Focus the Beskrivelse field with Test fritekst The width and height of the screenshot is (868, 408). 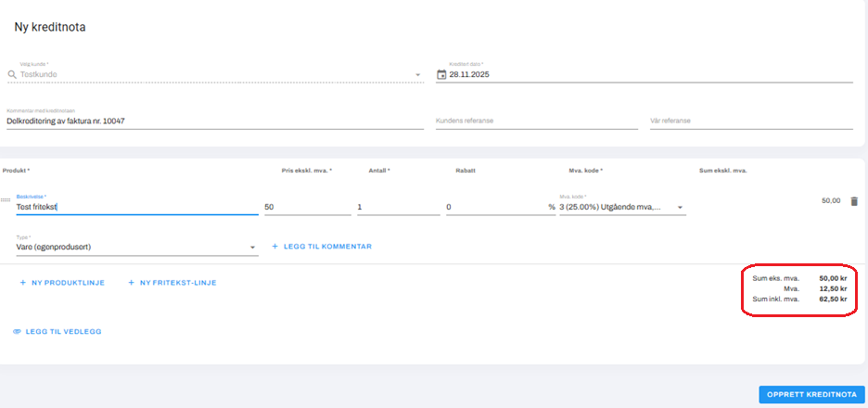coord(137,207)
